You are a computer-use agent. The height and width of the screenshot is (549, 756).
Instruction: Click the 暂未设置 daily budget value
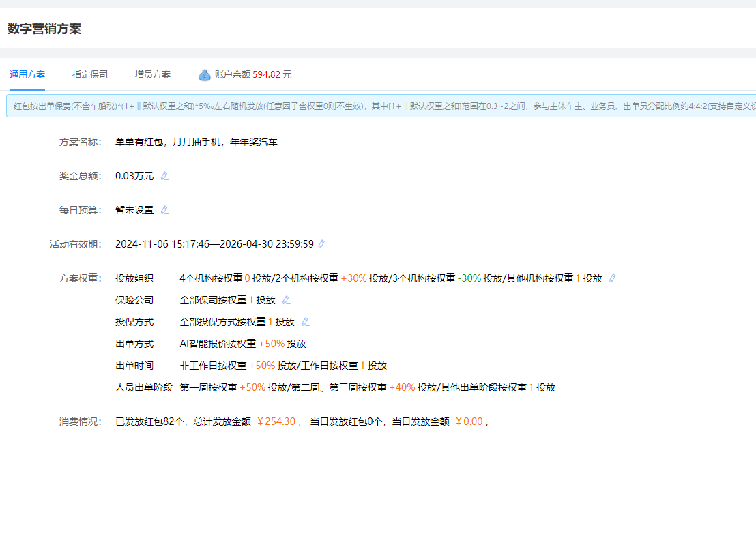tap(134, 210)
